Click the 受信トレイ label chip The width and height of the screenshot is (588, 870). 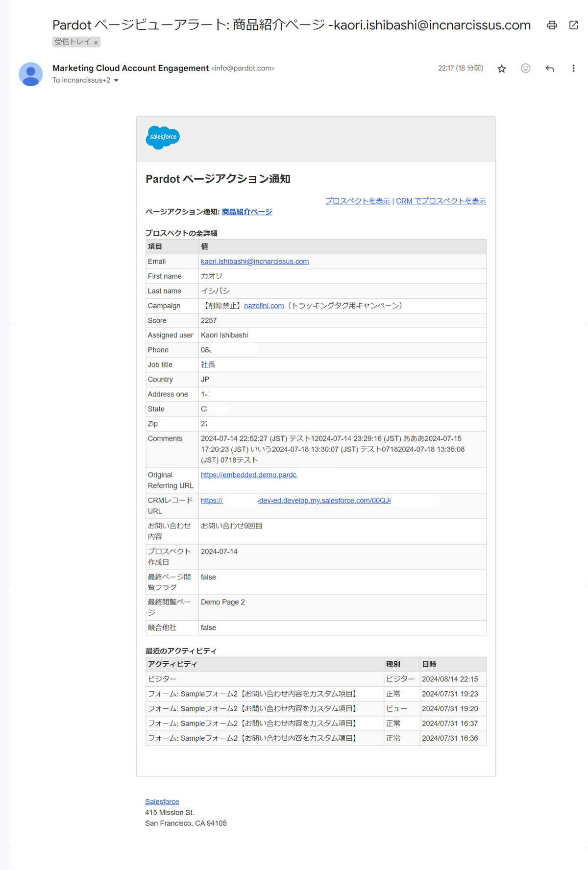(x=73, y=42)
